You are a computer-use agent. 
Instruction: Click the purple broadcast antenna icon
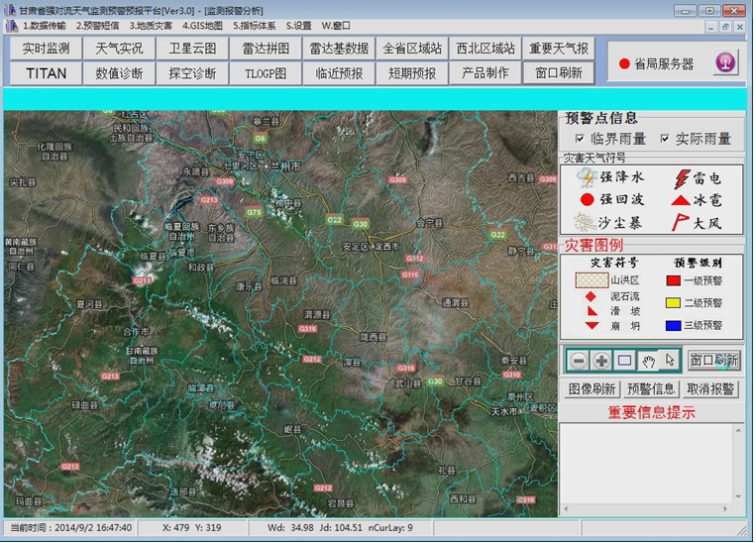(x=725, y=62)
